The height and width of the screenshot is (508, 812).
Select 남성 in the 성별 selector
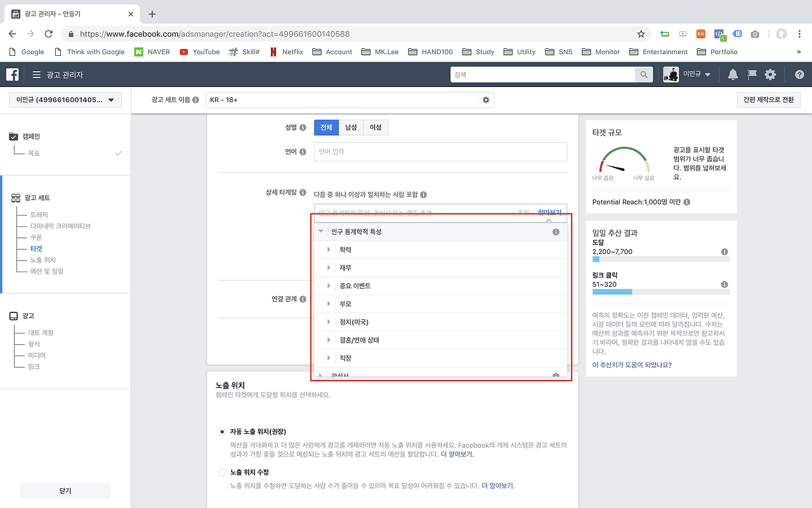(351, 127)
